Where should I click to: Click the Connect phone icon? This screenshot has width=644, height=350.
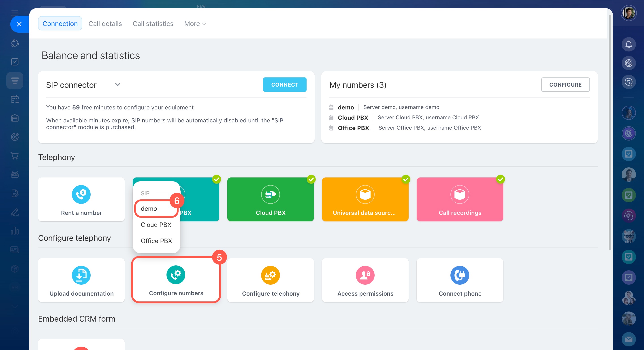pyautogui.click(x=459, y=275)
